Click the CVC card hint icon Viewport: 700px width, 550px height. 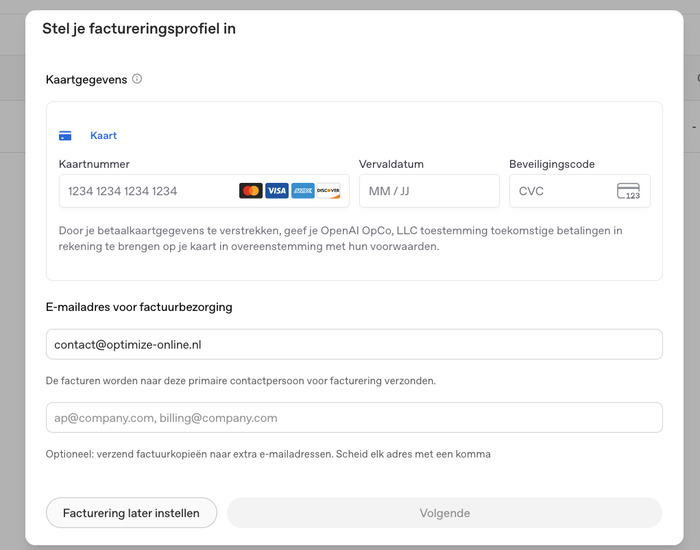pos(629,191)
